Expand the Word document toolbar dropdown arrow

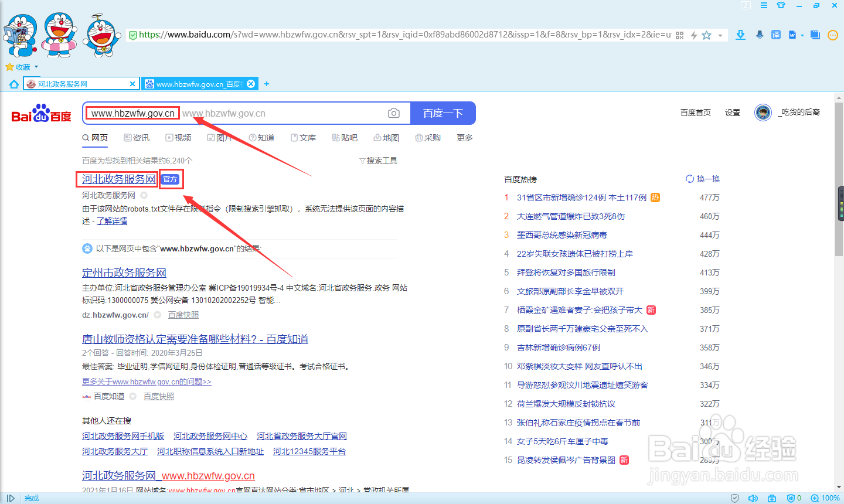point(802,35)
